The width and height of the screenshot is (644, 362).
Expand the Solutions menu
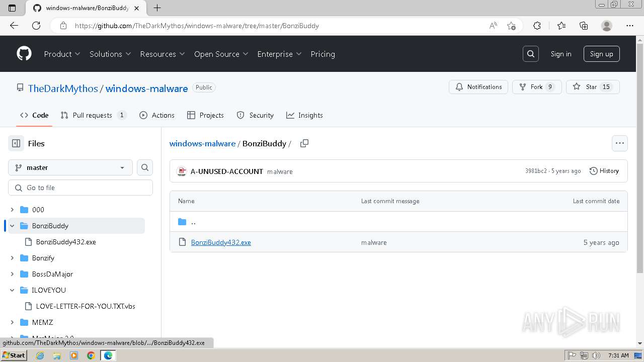[x=110, y=54]
